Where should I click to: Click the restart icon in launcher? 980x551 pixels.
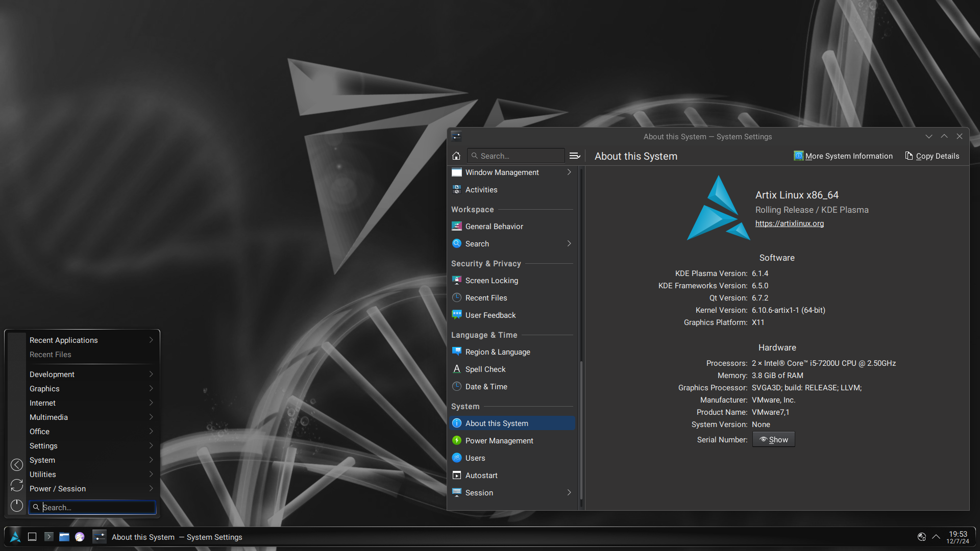pos(17,485)
